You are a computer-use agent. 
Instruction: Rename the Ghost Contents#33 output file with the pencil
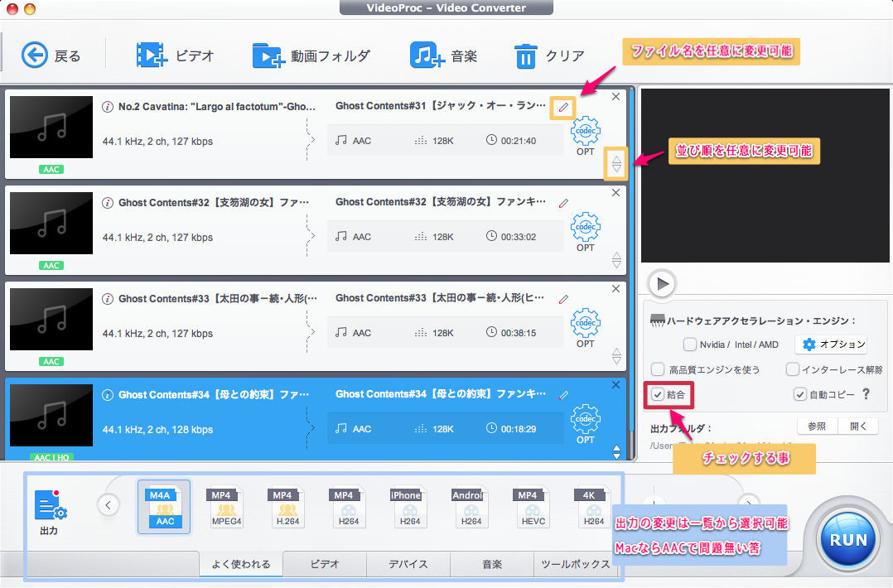562,300
